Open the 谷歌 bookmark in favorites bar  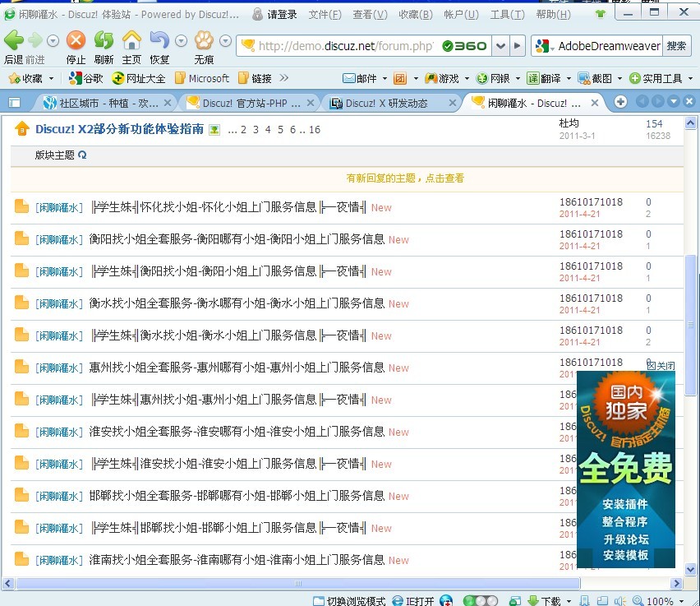pos(85,79)
